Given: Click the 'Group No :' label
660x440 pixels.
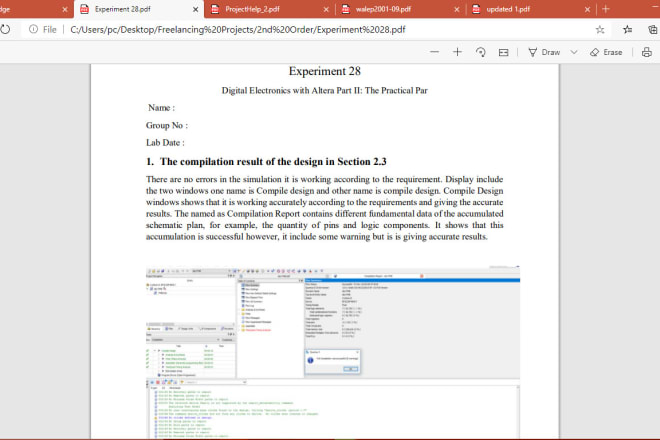Looking at the screenshot, I should tap(167, 125).
